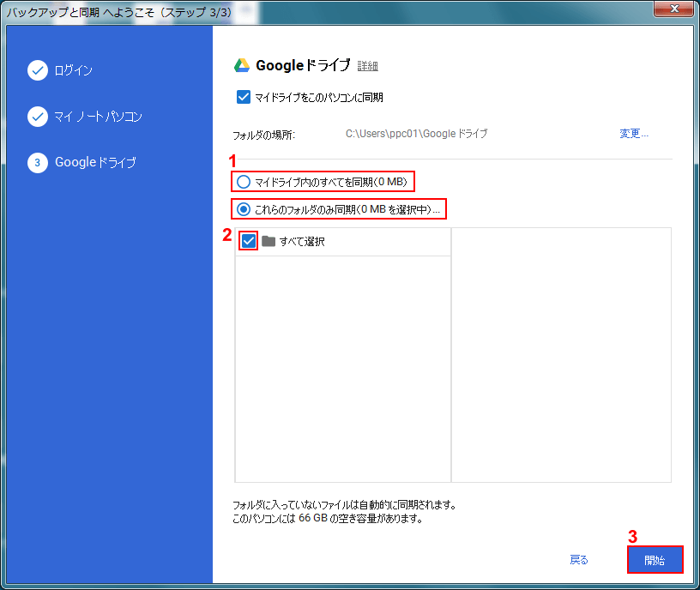Open the 詳細 link next to Google ドライブ

coord(367,66)
